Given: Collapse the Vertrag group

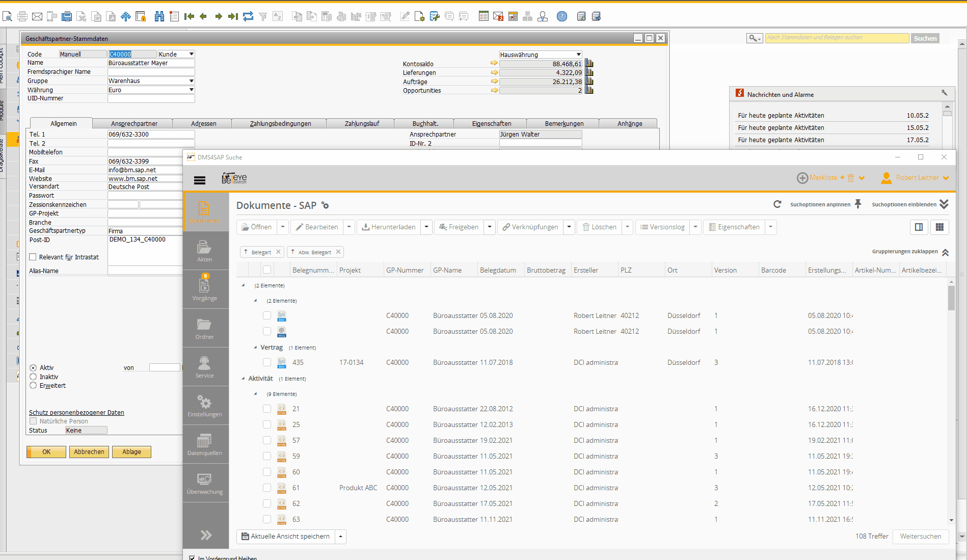Looking at the screenshot, I should [x=255, y=348].
